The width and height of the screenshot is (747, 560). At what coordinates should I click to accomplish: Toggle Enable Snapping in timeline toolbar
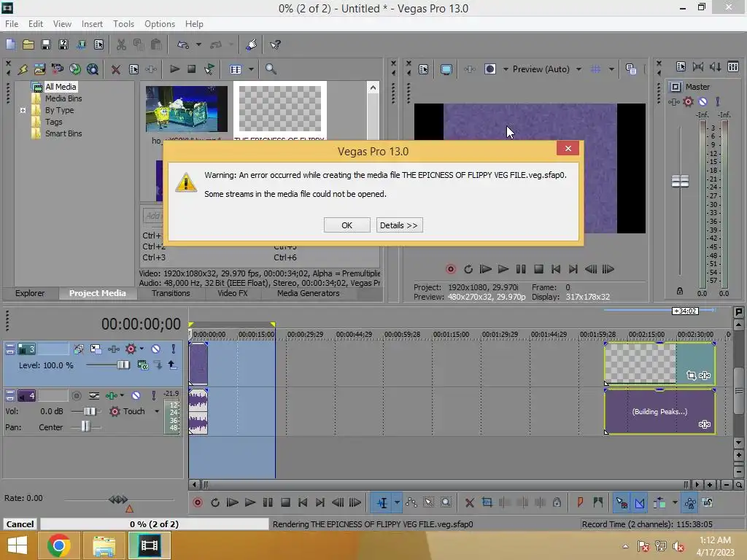point(622,502)
